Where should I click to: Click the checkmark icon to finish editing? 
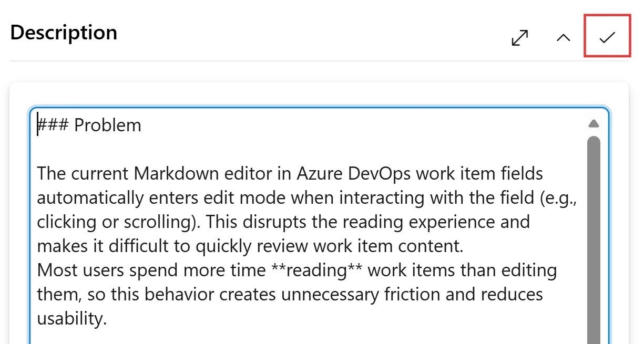[607, 37]
